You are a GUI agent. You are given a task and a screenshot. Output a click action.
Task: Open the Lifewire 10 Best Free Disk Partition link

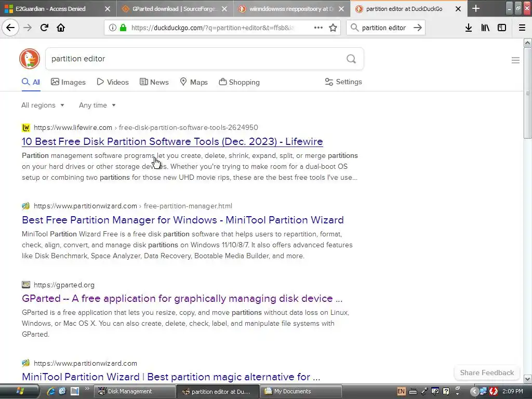[x=172, y=141]
